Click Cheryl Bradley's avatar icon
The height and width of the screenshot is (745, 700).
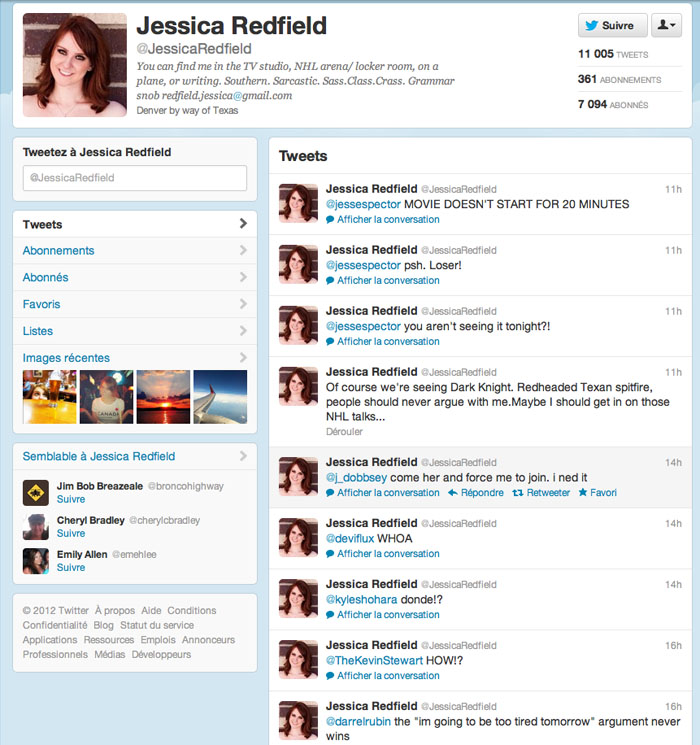coord(36,527)
